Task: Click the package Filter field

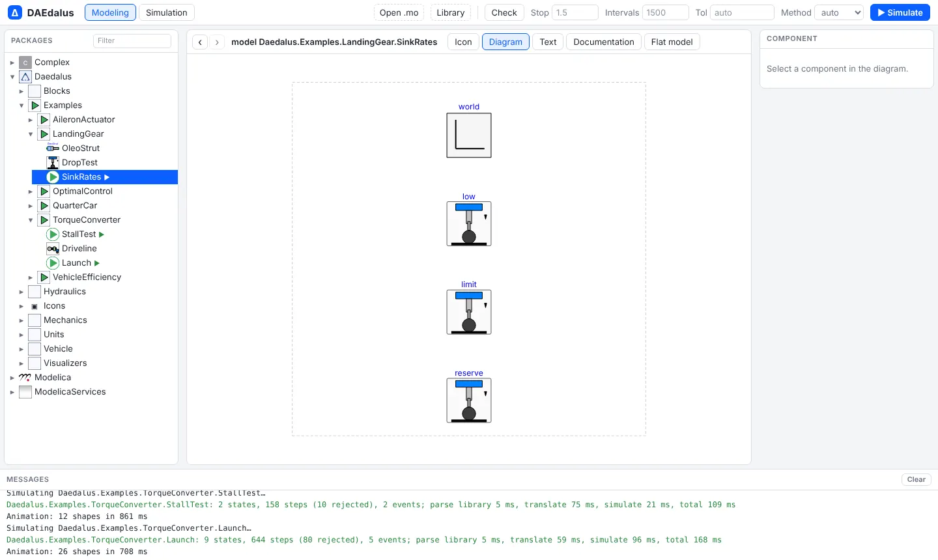Action: tap(132, 40)
